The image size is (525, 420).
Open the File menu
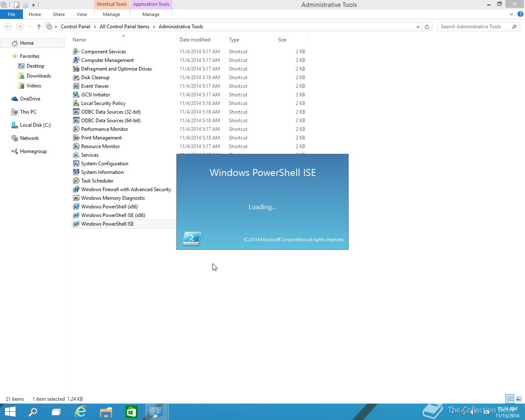(11, 14)
